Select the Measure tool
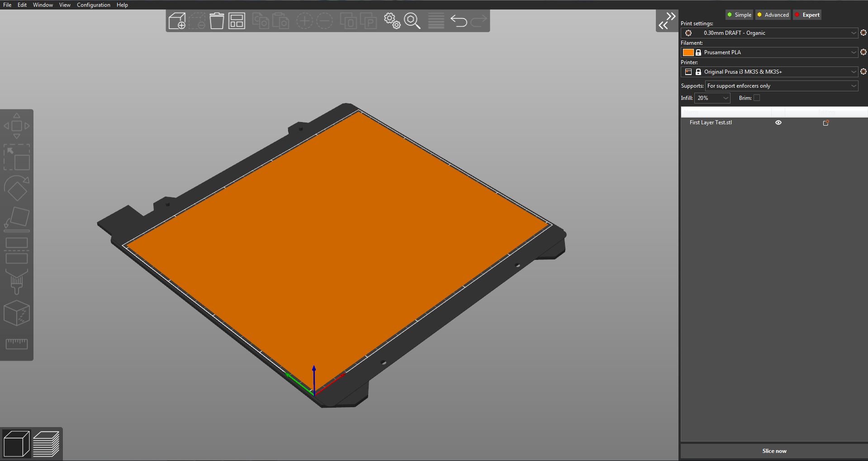The image size is (868, 461). tap(17, 343)
